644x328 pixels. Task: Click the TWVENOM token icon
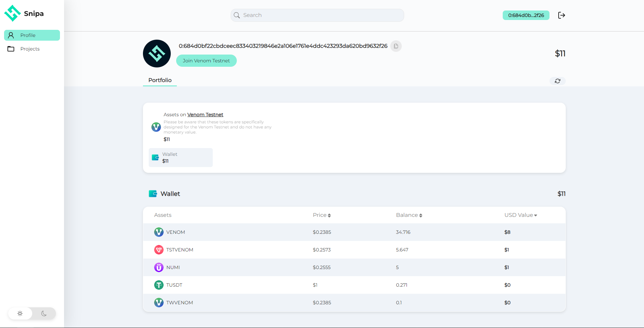click(159, 303)
